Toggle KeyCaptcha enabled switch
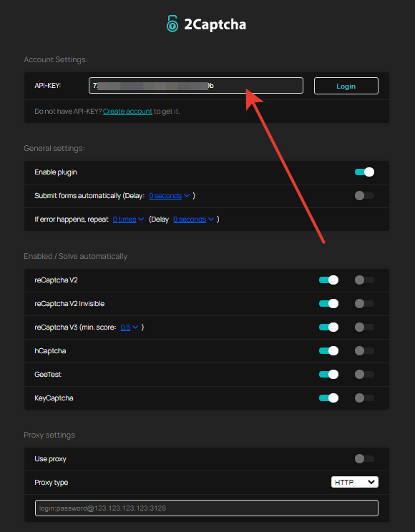The image size is (415, 532). (x=328, y=398)
